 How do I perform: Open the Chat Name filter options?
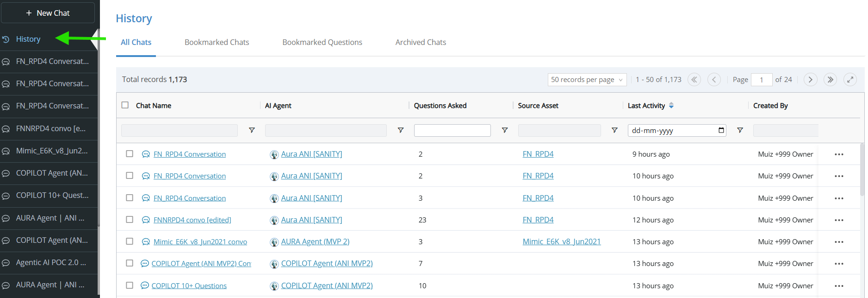tap(252, 131)
